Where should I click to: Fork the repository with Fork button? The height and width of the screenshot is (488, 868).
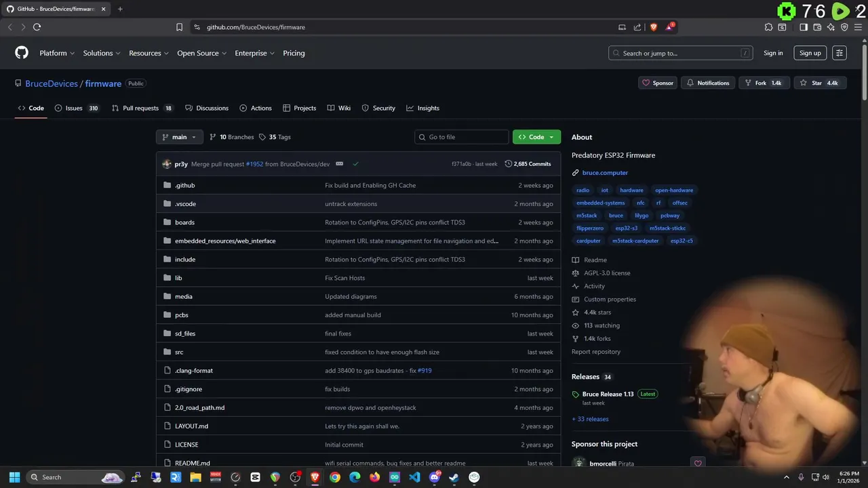[x=763, y=83]
